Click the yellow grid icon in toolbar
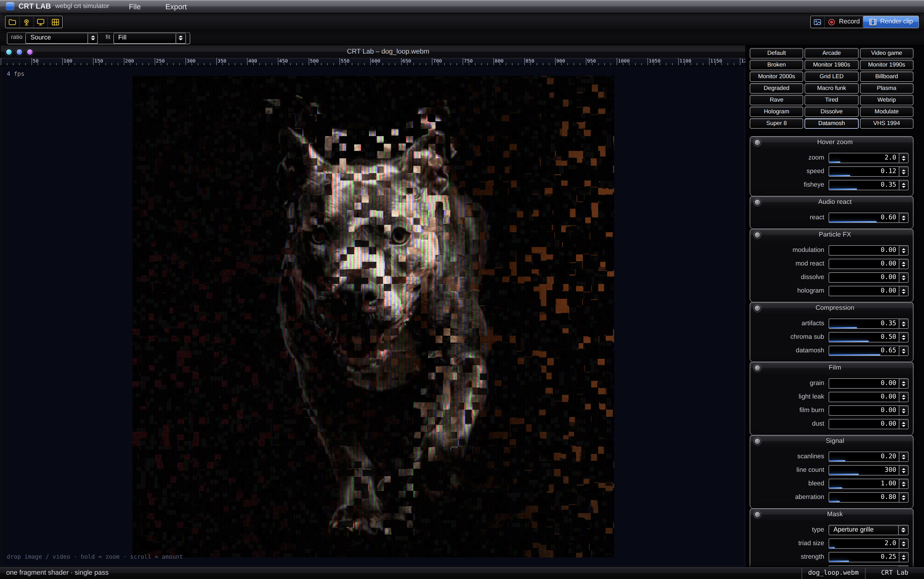The height and width of the screenshot is (579, 924). [x=55, y=22]
